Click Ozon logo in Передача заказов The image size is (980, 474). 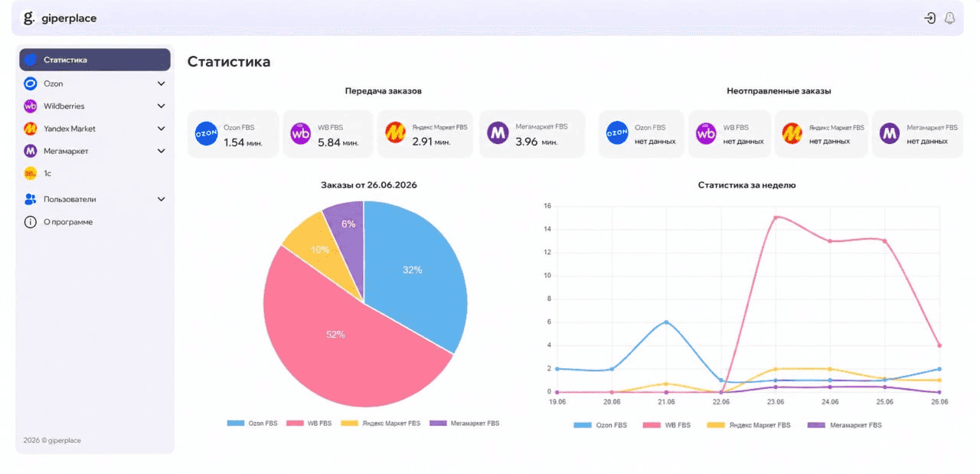click(207, 133)
